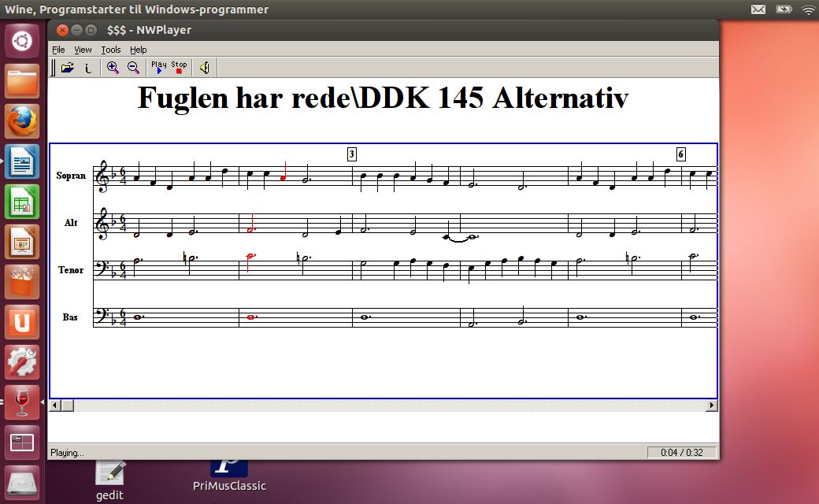Screen dimensions: 819x504
Task: Open Ubuntu One from the launcher
Action: [22, 322]
